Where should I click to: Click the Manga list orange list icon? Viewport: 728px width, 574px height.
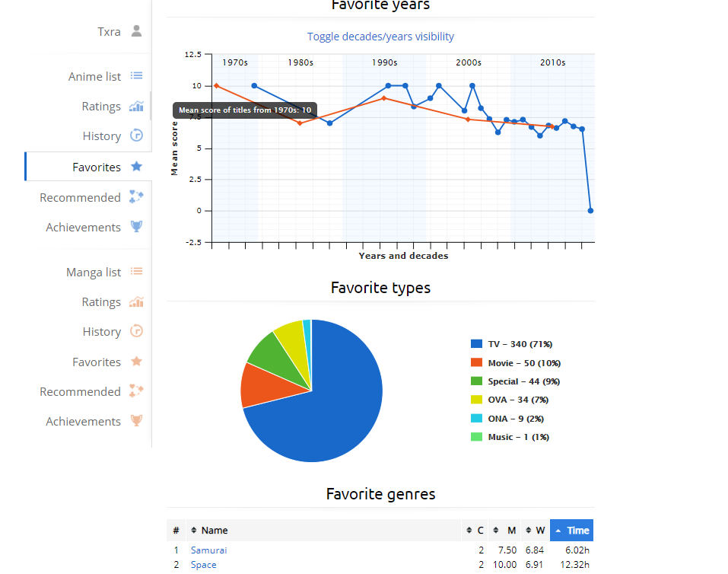136,272
